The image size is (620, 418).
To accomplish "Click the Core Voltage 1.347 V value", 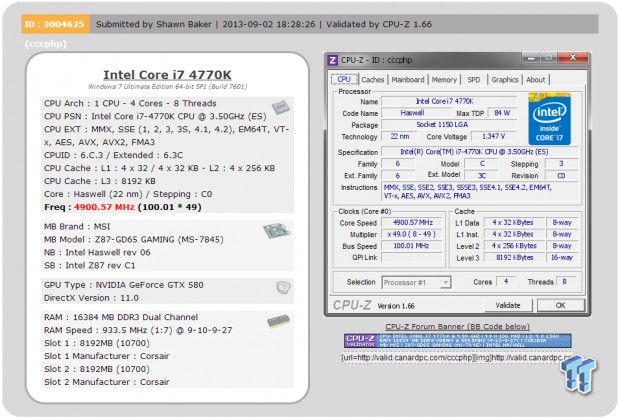I will (493, 136).
